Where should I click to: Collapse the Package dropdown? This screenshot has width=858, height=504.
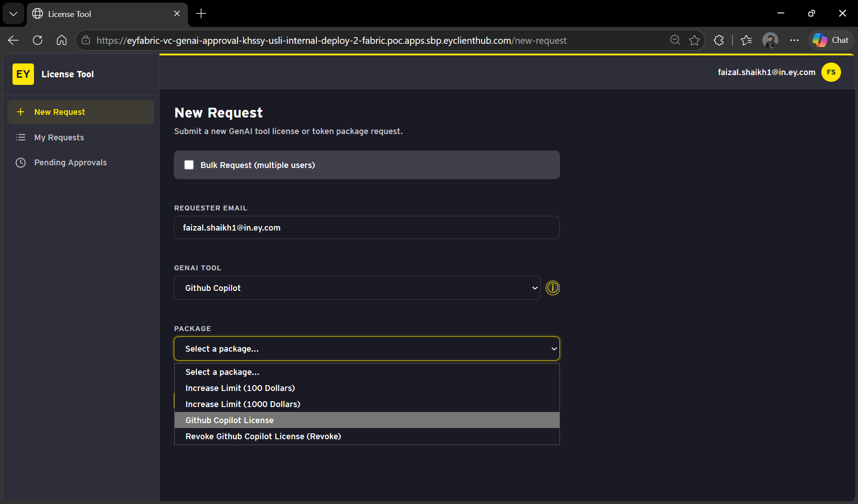click(367, 349)
